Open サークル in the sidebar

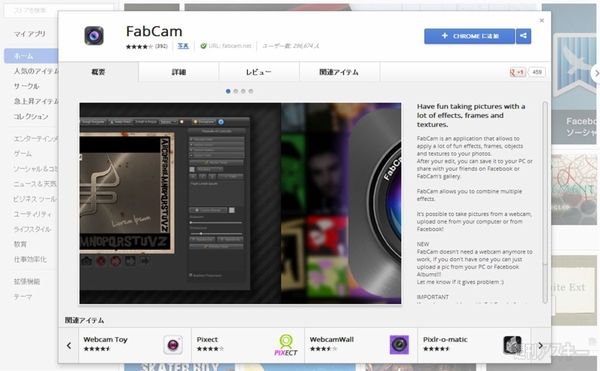pyautogui.click(x=26, y=86)
